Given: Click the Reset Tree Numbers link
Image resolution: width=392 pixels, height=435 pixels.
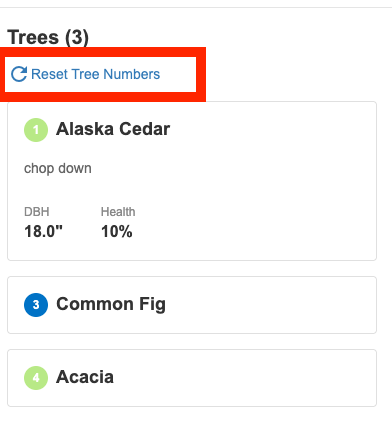Looking at the screenshot, I should point(86,74).
